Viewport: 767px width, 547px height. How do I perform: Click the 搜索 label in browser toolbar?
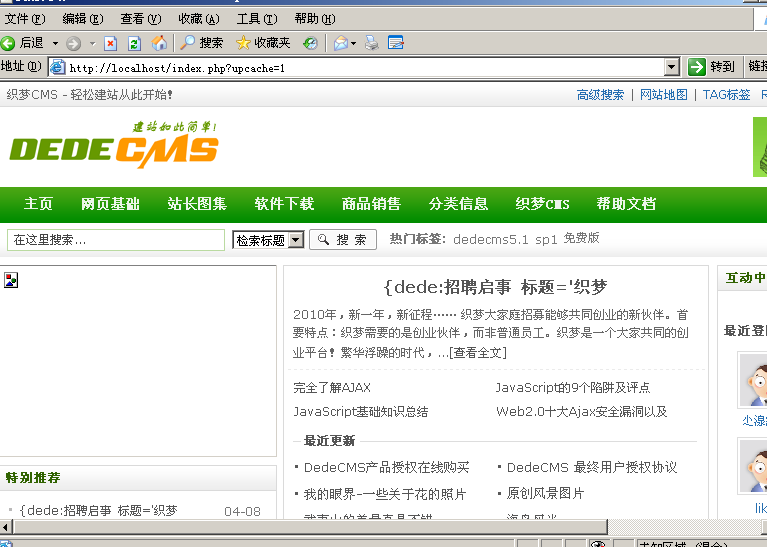(x=211, y=43)
